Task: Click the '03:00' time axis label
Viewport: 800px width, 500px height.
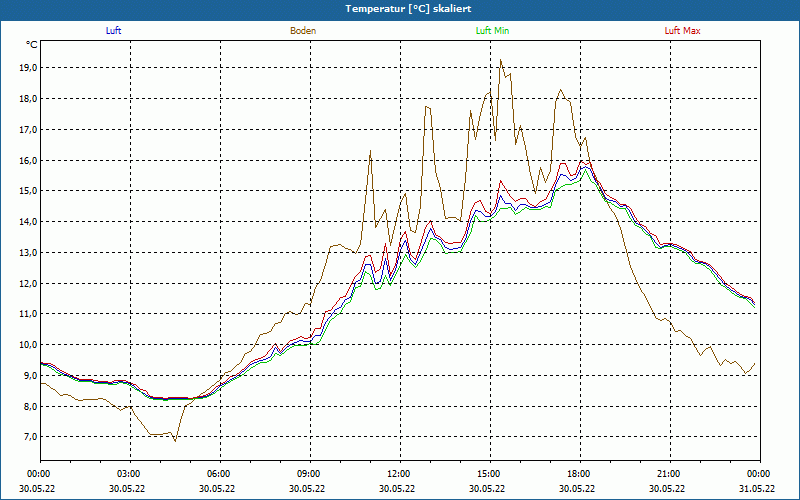Action: 130,473
